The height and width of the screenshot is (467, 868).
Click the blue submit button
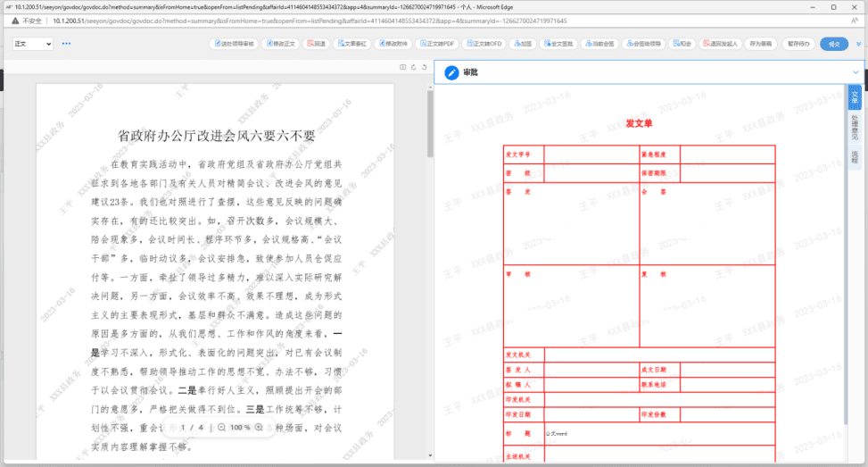(x=834, y=44)
